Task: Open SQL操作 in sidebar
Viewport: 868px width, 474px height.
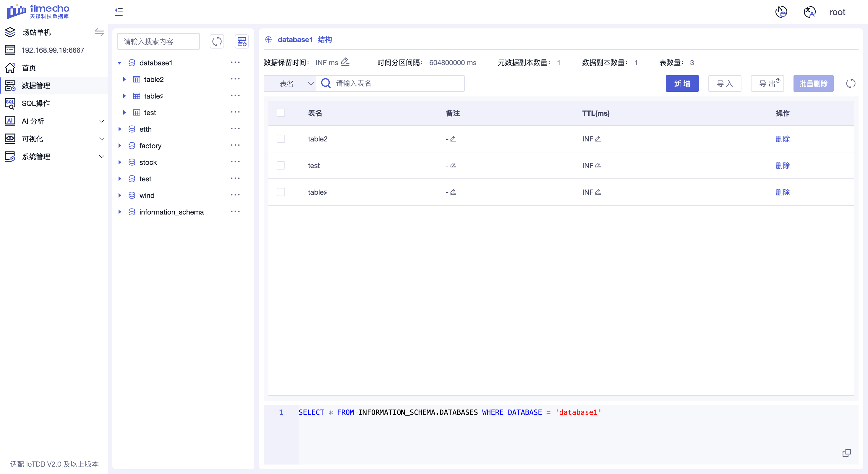Action: click(x=54, y=104)
